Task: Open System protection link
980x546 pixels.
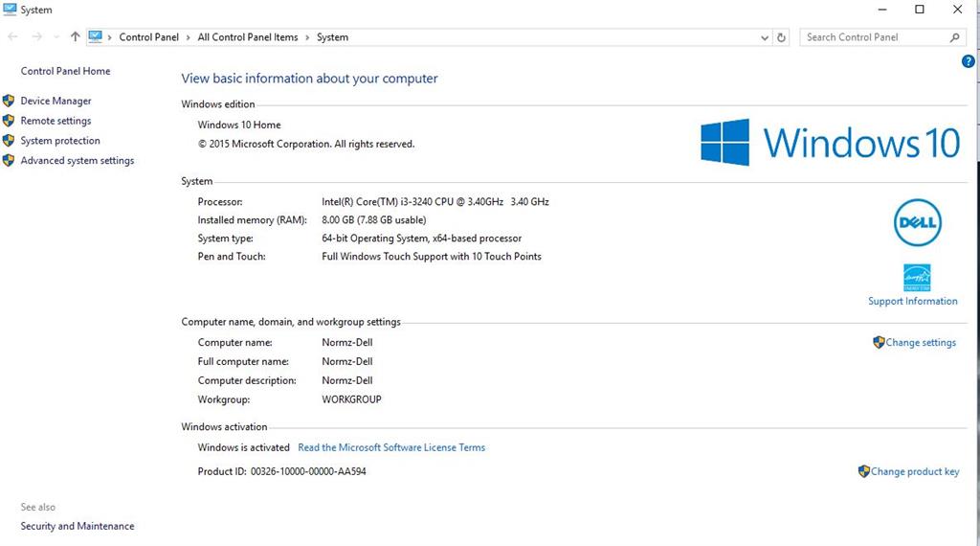Action: [60, 141]
